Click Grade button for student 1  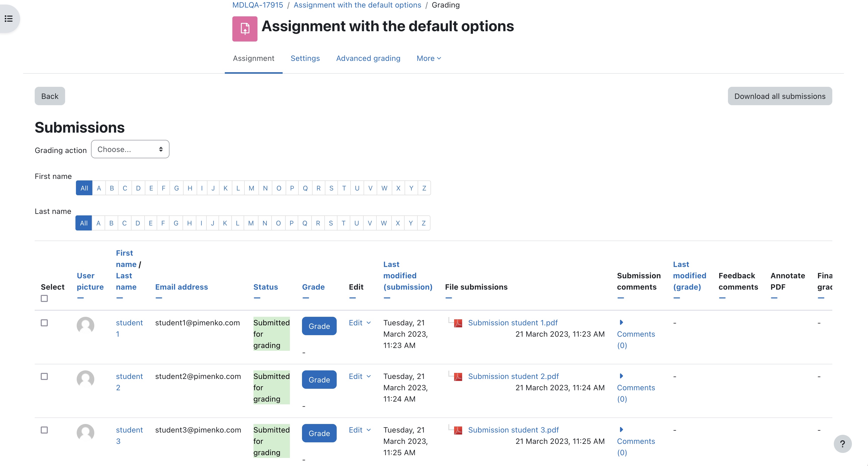point(319,326)
